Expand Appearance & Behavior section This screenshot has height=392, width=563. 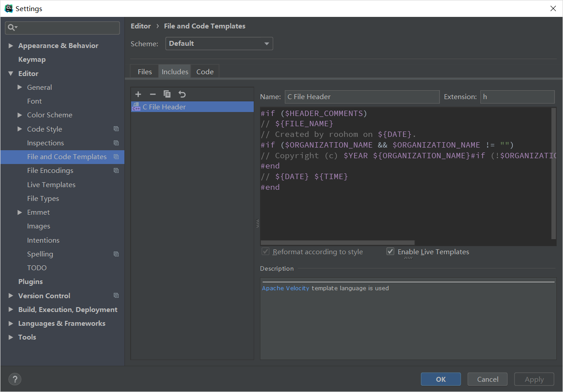pos(11,45)
